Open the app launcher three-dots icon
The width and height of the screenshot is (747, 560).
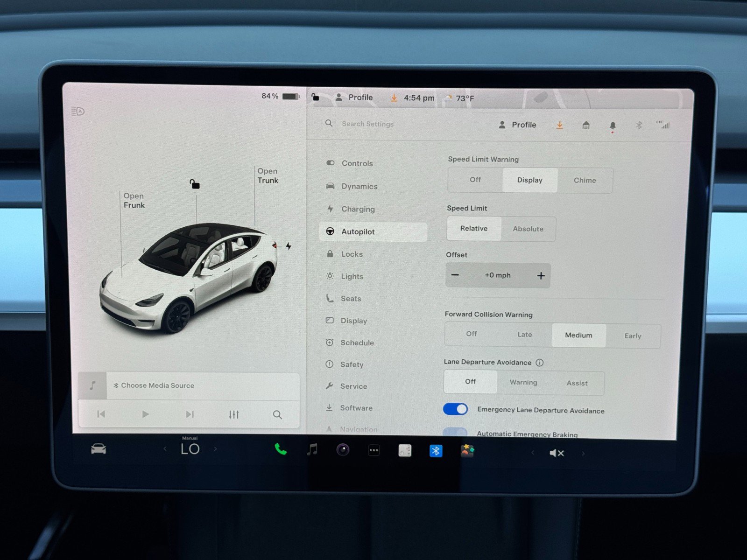click(x=373, y=450)
